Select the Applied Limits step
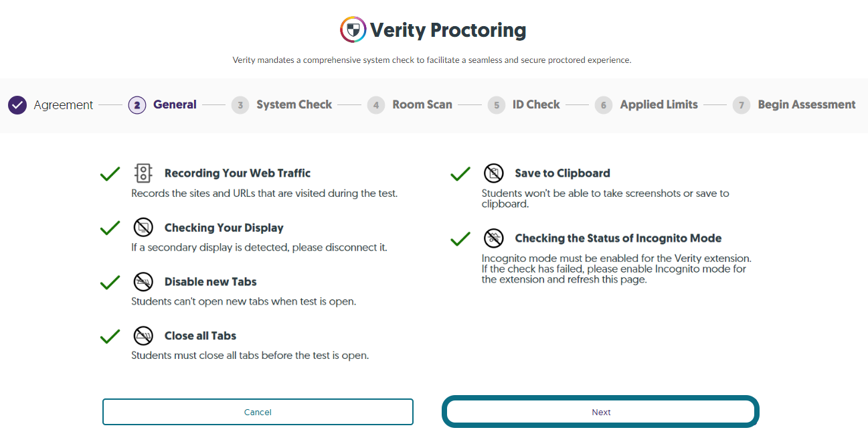Viewport: 868px width, 446px height. coord(646,105)
